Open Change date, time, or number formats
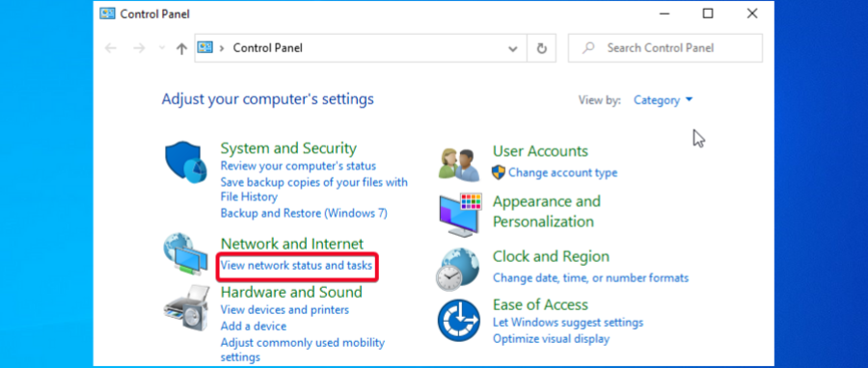Screen dimensions: 868x368 [590, 278]
